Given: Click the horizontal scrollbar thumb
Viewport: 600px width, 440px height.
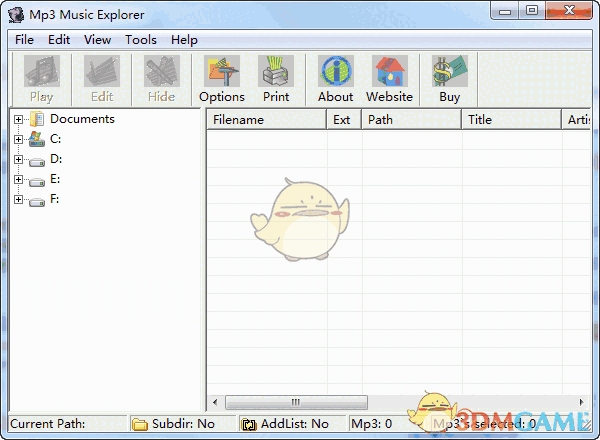Looking at the screenshot, I should pyautogui.click(x=296, y=402).
